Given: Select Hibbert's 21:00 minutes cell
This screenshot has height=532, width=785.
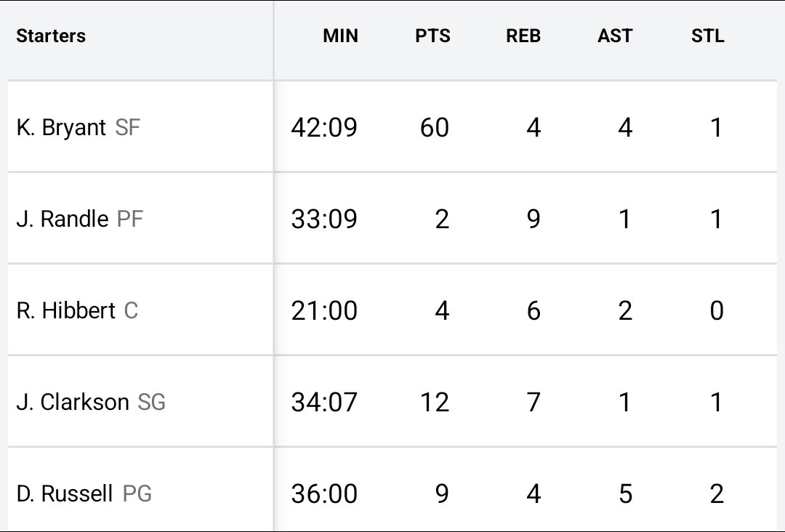Looking at the screenshot, I should [324, 311].
